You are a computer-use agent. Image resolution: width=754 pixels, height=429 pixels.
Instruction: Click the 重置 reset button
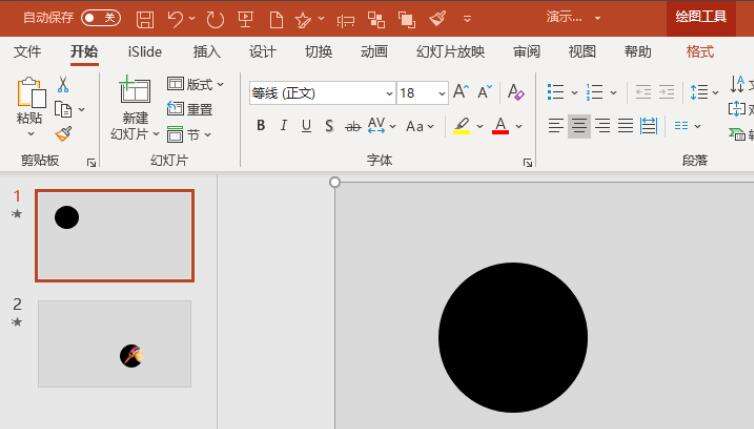point(190,110)
